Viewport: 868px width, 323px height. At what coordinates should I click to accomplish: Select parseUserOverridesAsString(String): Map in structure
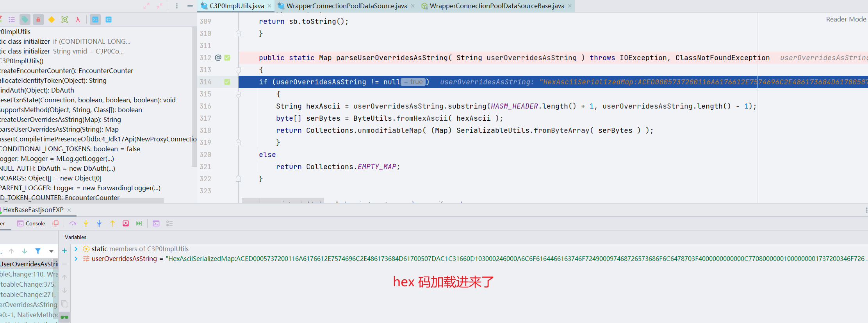pyautogui.click(x=59, y=129)
